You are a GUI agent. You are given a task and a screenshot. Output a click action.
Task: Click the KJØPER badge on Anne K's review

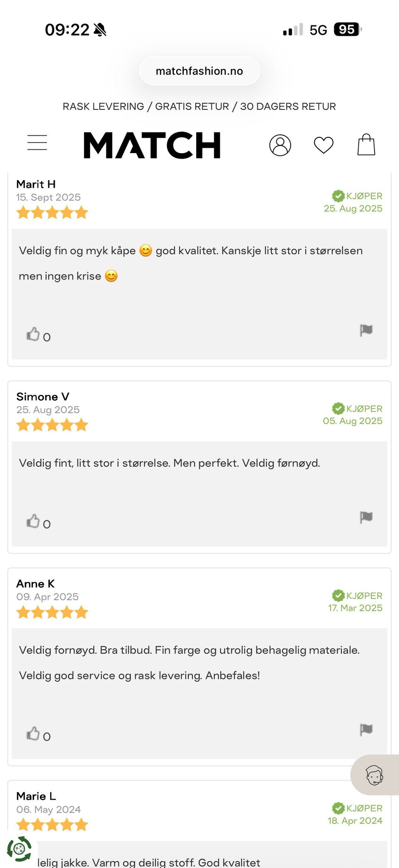click(357, 595)
